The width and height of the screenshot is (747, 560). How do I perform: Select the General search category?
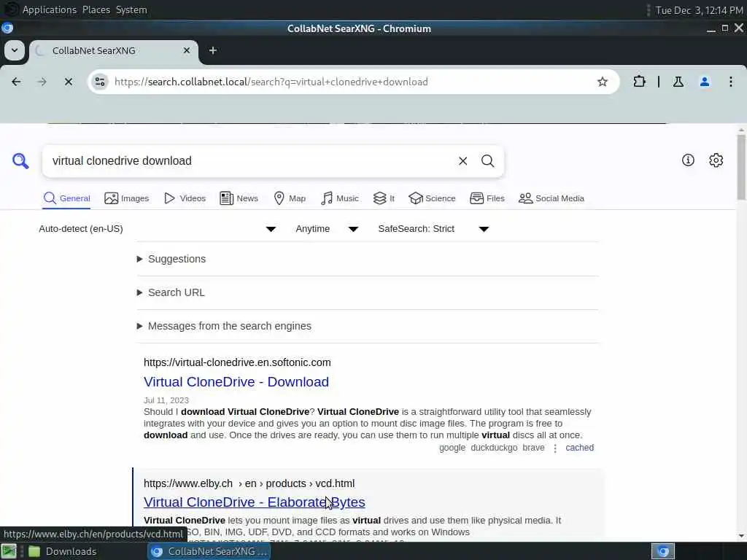66,198
